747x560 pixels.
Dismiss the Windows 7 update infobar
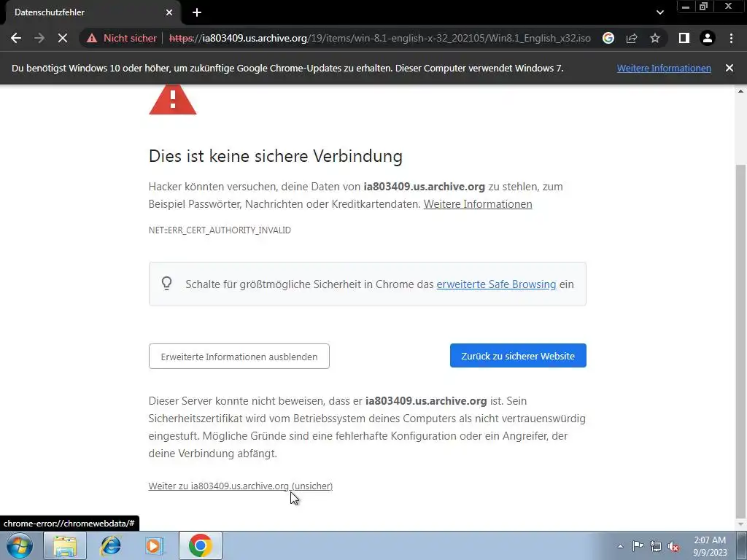[x=729, y=68]
